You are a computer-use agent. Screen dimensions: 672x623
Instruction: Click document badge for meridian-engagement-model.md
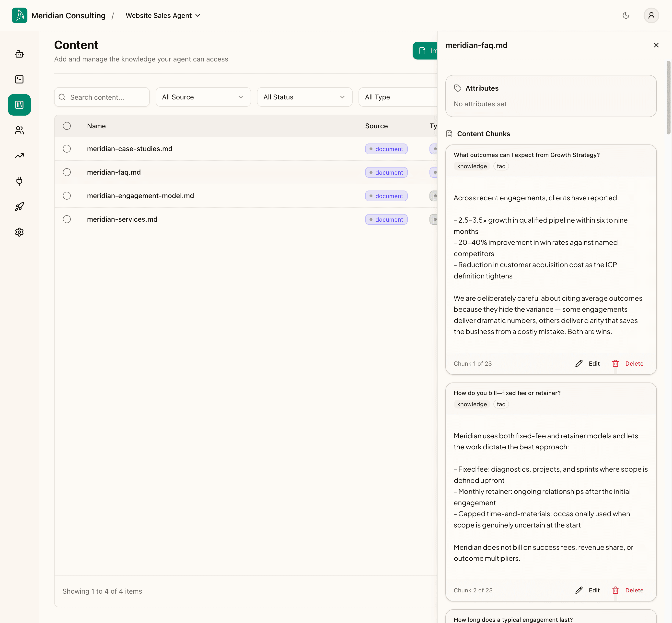point(386,196)
